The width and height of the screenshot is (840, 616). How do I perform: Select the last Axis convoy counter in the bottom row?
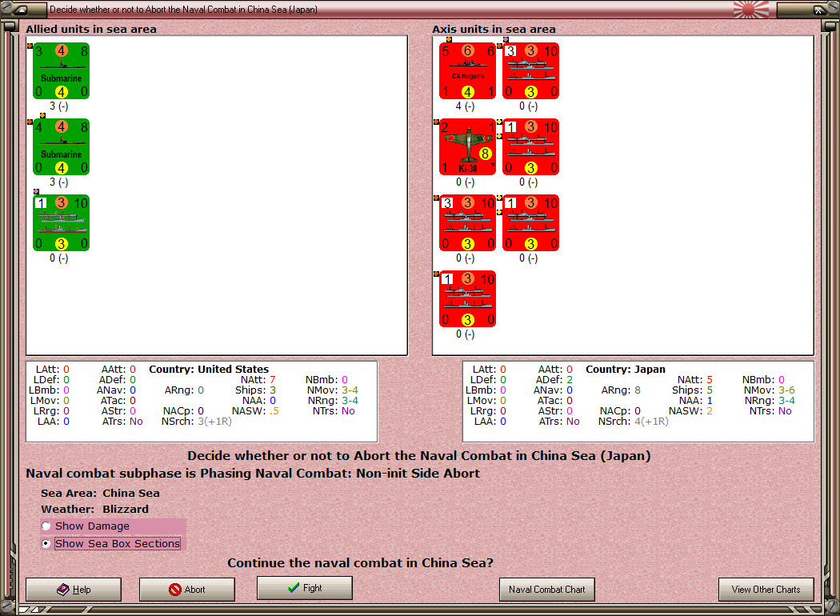pos(468,299)
